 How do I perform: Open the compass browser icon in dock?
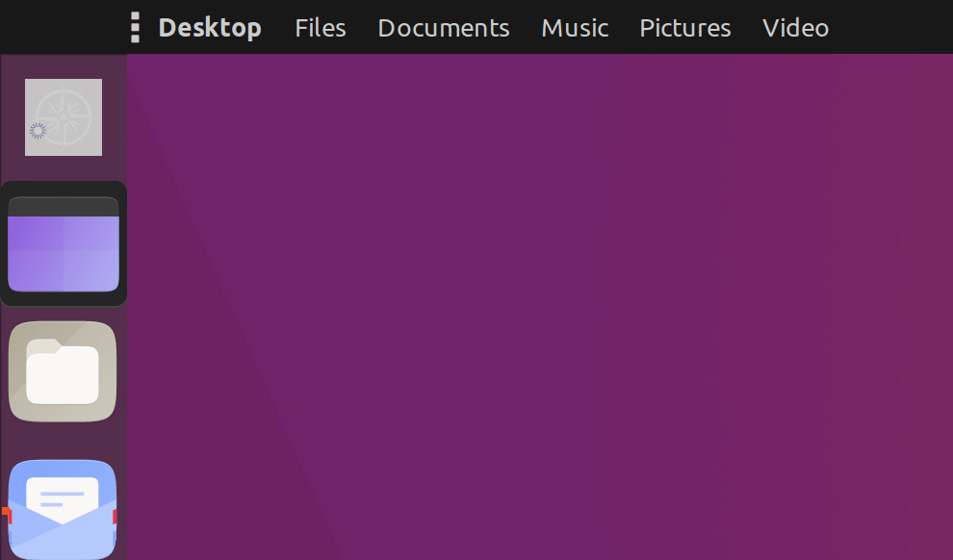click(64, 117)
